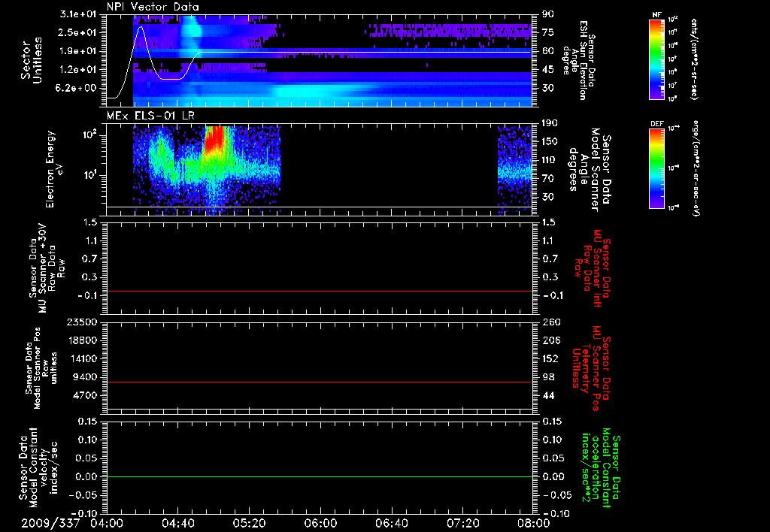Click the 06:40 time tick label

tap(391, 523)
